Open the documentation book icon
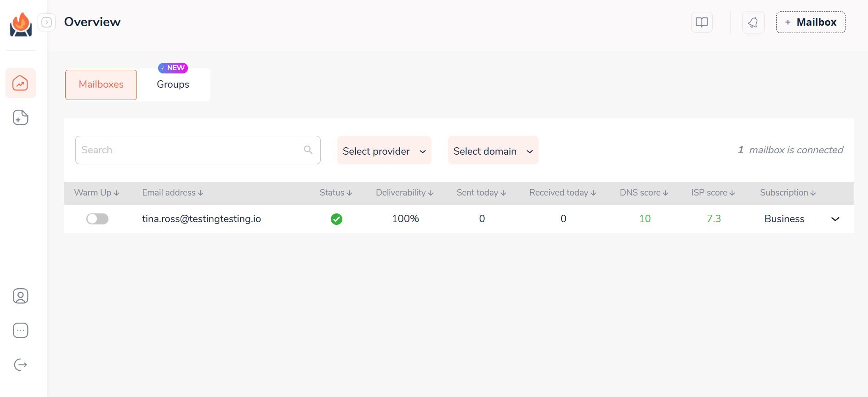The image size is (868, 397). [x=702, y=22]
